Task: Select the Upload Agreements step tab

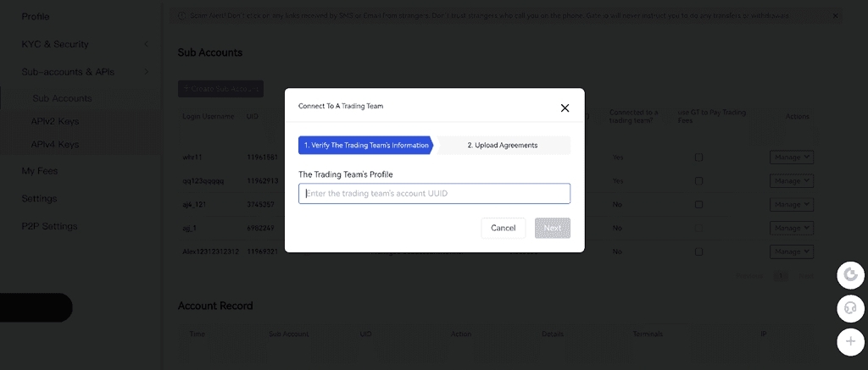Action: [x=503, y=146]
